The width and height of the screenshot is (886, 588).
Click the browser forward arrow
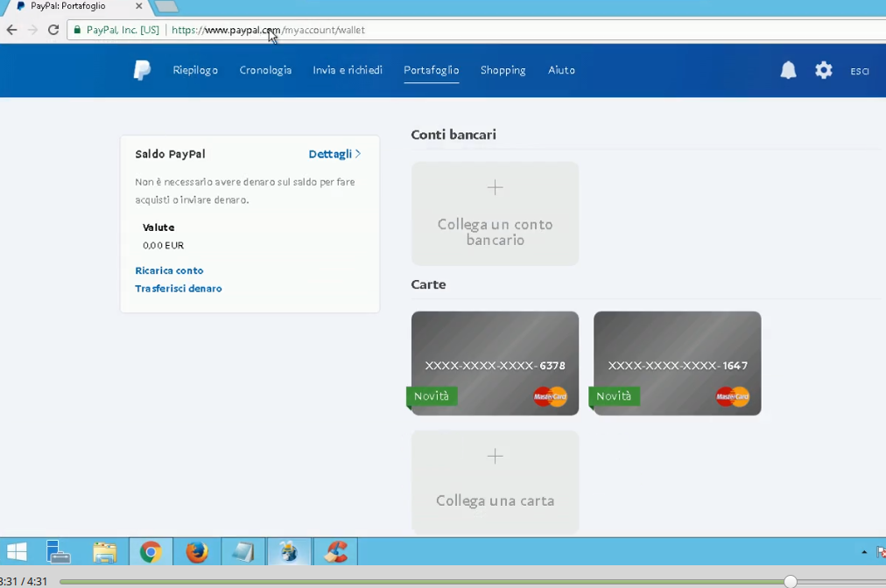(32, 30)
